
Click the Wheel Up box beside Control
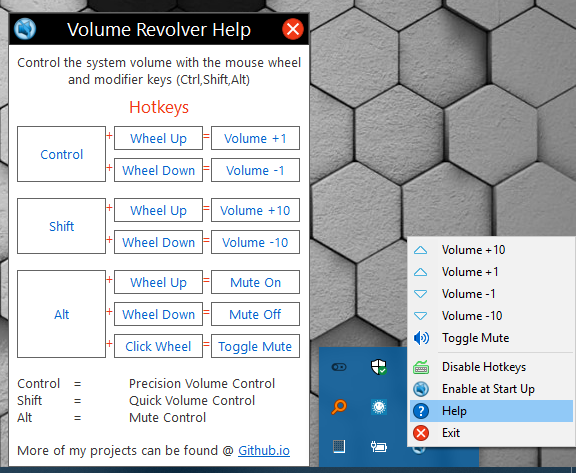pos(158,138)
